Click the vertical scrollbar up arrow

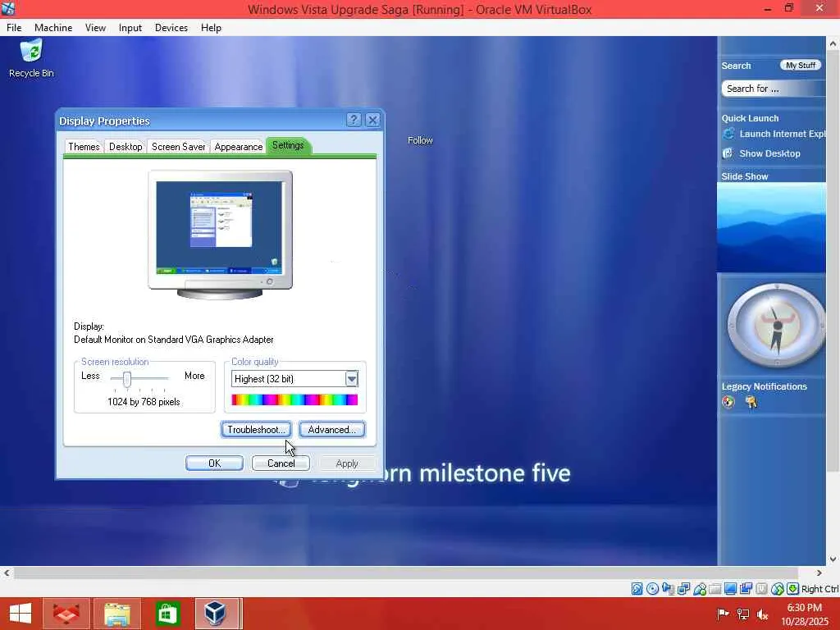(x=833, y=43)
